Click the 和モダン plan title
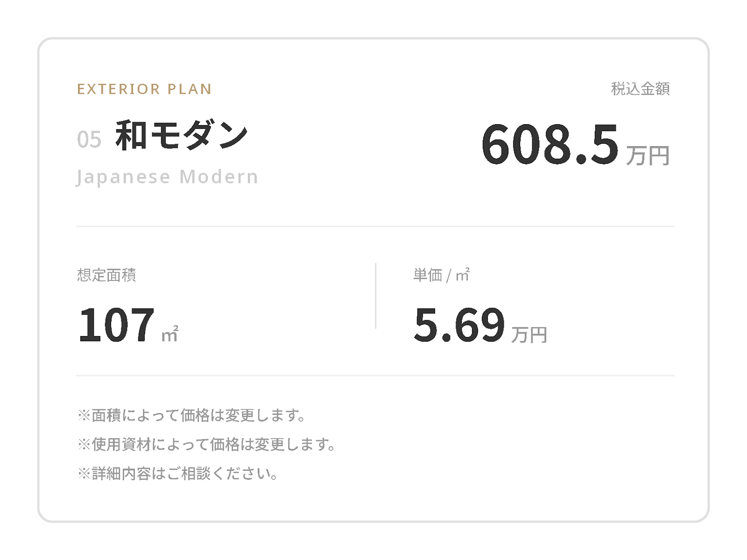747x560 pixels. [182, 135]
